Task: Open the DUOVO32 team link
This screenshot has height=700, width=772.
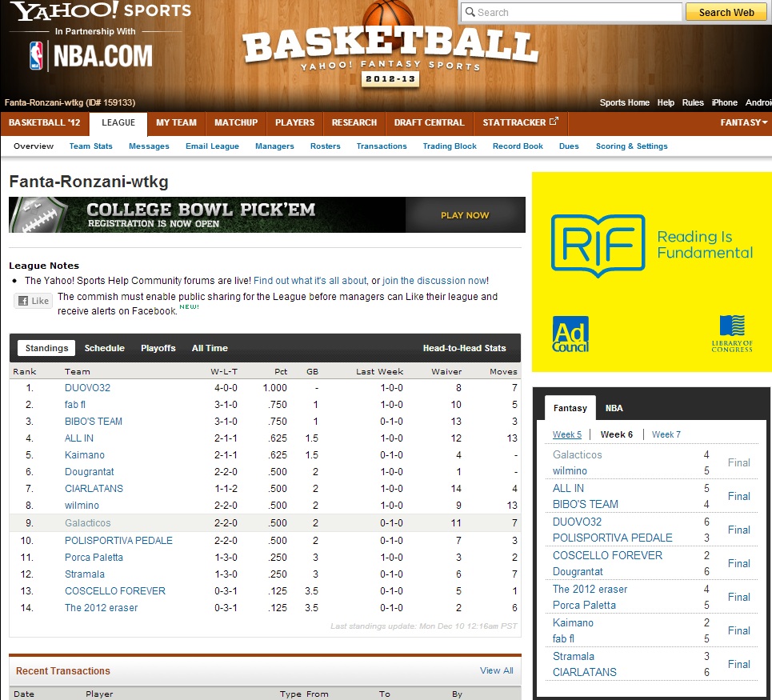Action: click(x=87, y=388)
